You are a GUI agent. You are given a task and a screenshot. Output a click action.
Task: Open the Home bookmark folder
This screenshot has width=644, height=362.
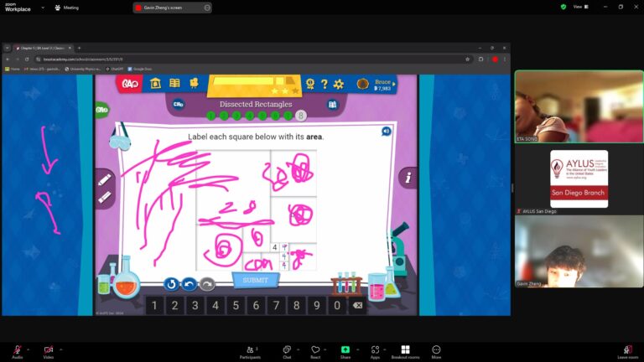[13, 69]
